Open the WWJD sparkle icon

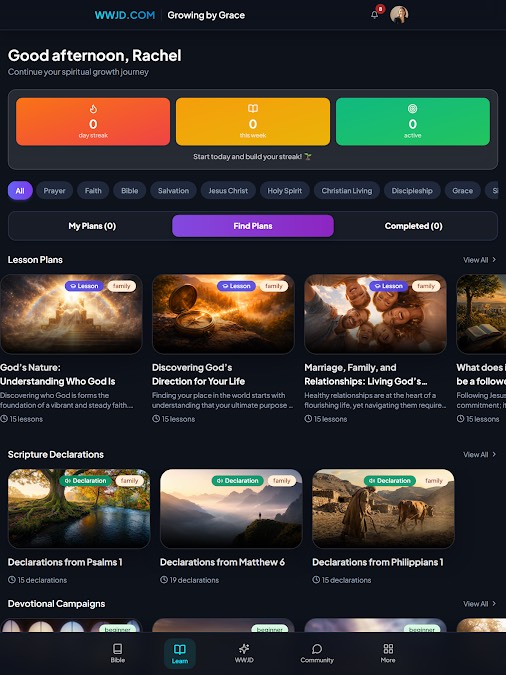(x=244, y=649)
